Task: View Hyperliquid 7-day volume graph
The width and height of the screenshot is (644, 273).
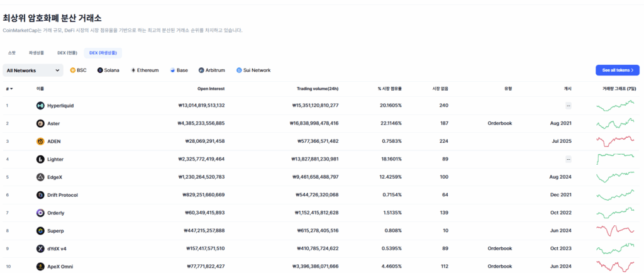Action: pyautogui.click(x=615, y=106)
